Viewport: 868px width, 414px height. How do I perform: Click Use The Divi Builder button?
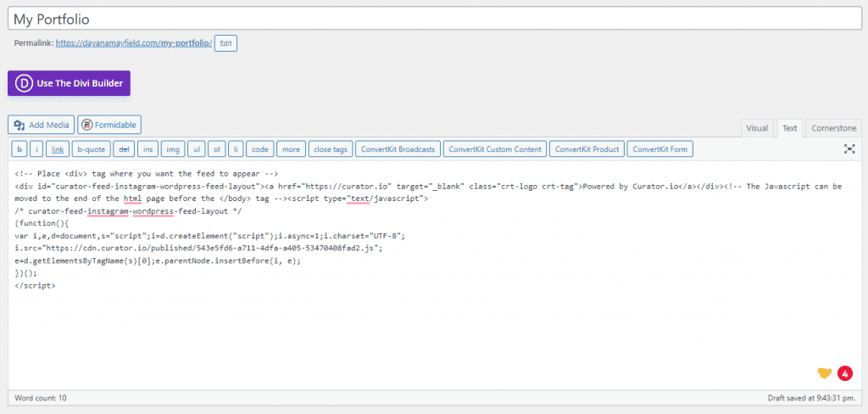pyautogui.click(x=70, y=83)
